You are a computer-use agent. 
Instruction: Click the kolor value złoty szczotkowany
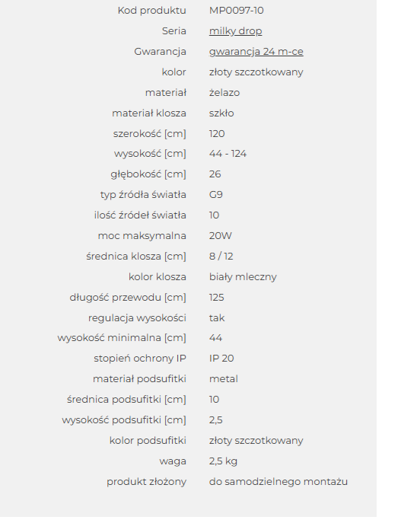[x=256, y=72]
